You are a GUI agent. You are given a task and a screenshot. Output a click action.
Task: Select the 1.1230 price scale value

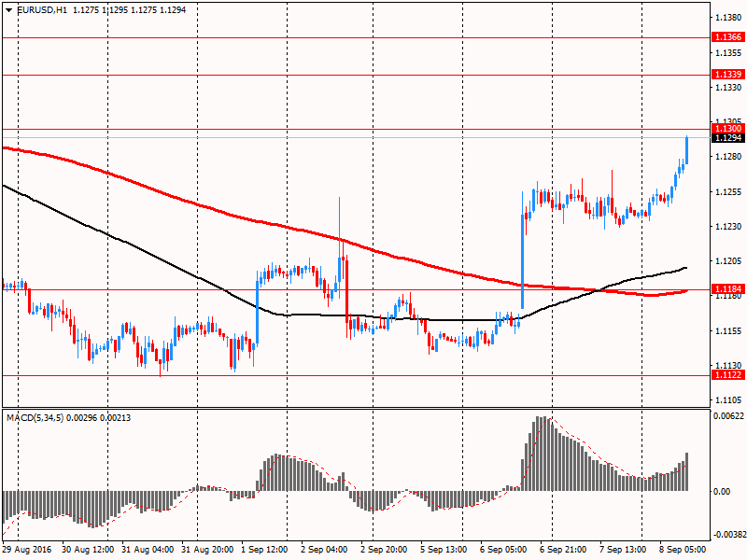coord(728,227)
